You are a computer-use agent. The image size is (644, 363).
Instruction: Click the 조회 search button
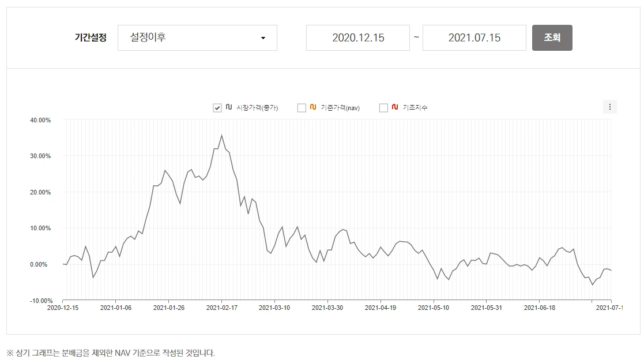(x=552, y=38)
